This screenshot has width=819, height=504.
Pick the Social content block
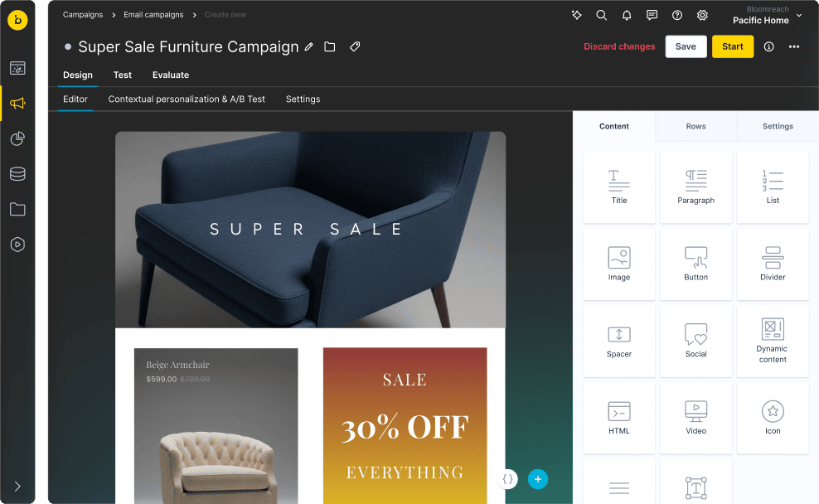tap(695, 341)
